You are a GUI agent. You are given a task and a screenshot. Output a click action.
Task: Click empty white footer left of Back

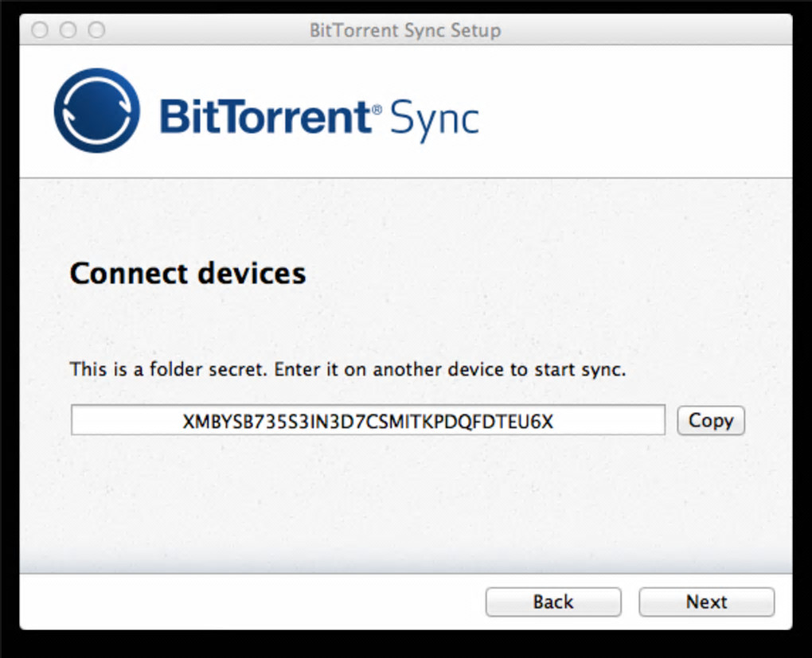tap(239, 602)
